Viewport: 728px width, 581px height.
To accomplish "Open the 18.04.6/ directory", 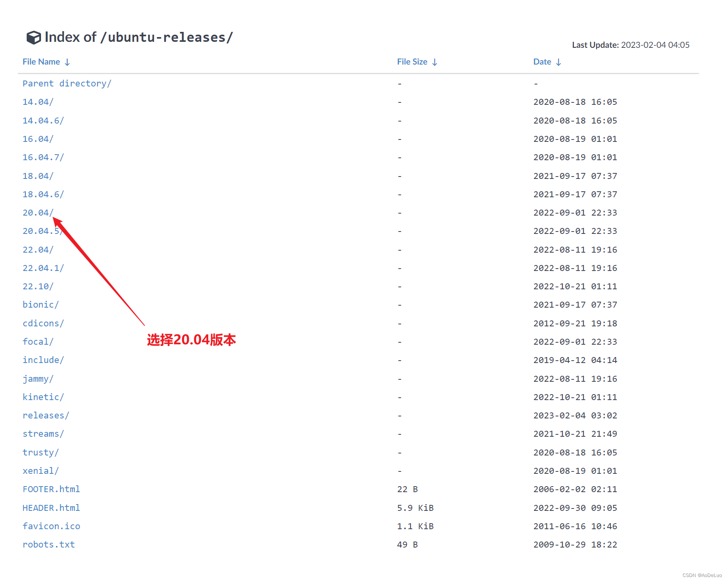I will [x=43, y=194].
